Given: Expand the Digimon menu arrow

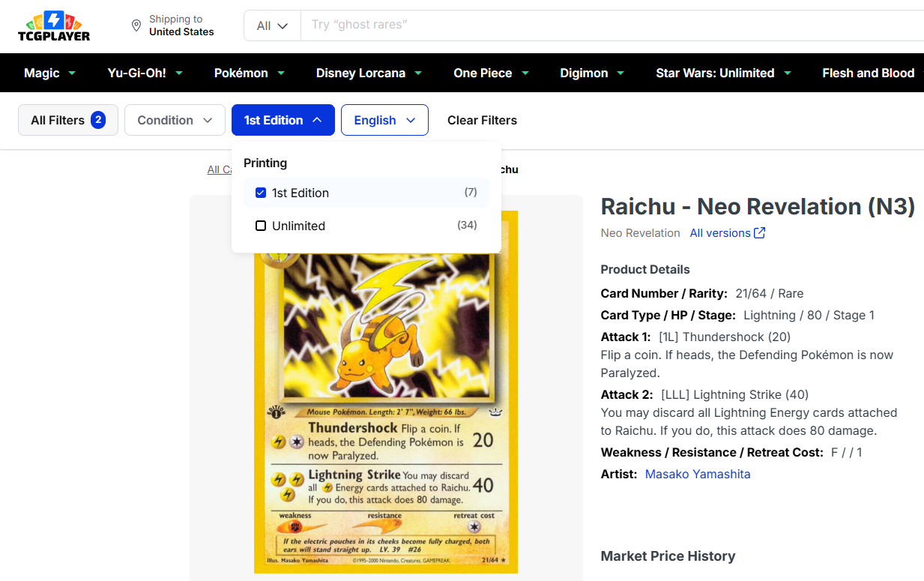Looking at the screenshot, I should tap(621, 73).
